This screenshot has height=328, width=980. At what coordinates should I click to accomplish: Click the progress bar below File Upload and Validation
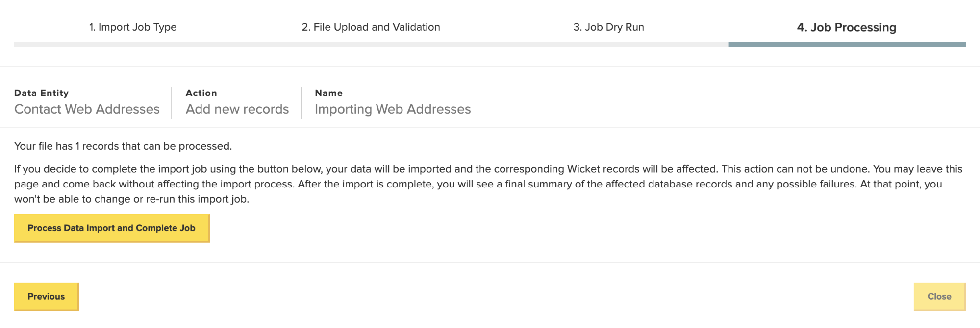coord(371,44)
